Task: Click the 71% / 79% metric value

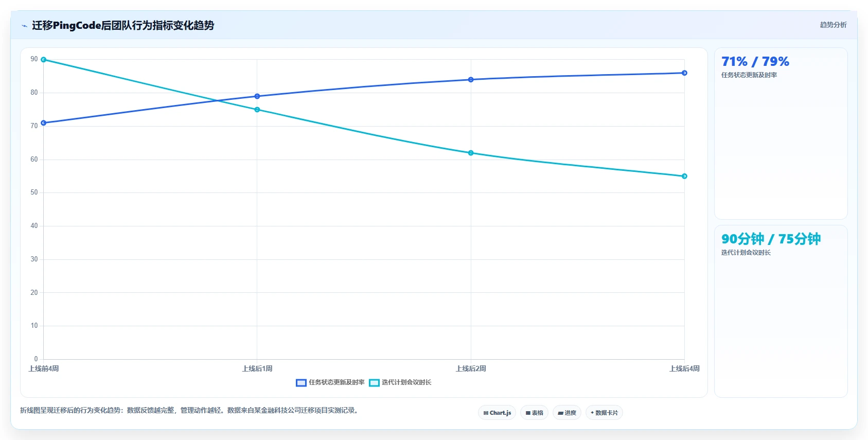Action: 755,62
